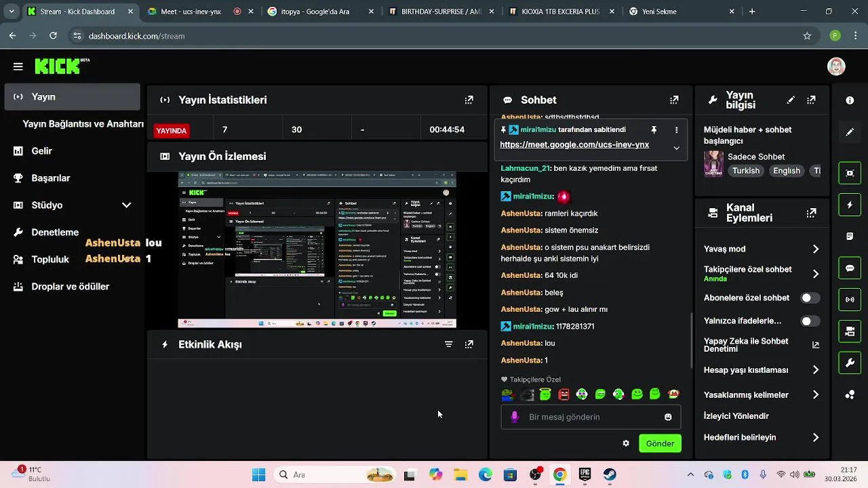Click the info icon in the right rail
Image resolution: width=868 pixels, height=488 pixels.
[x=850, y=100]
